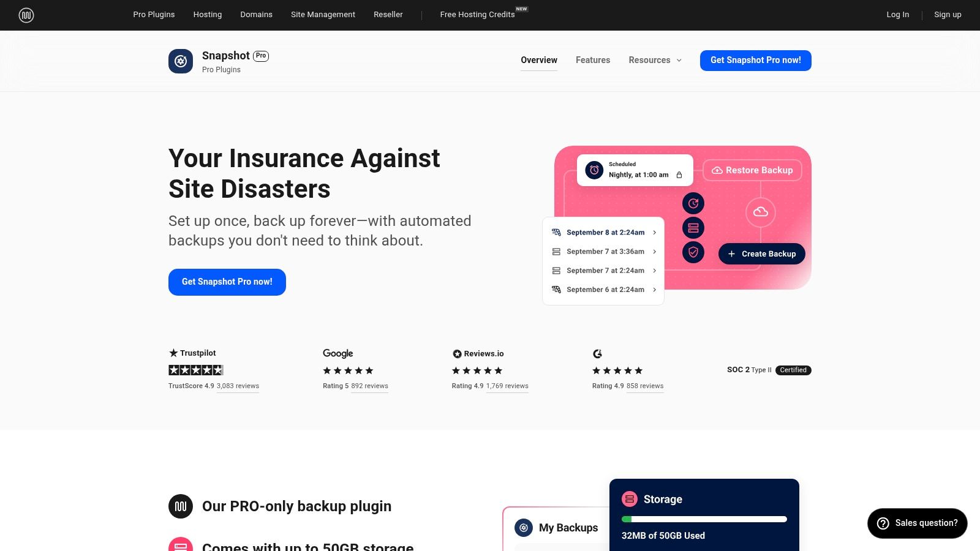This screenshot has height=551, width=980.
Task: Expand the Resources dropdown menu
Action: coord(655,60)
